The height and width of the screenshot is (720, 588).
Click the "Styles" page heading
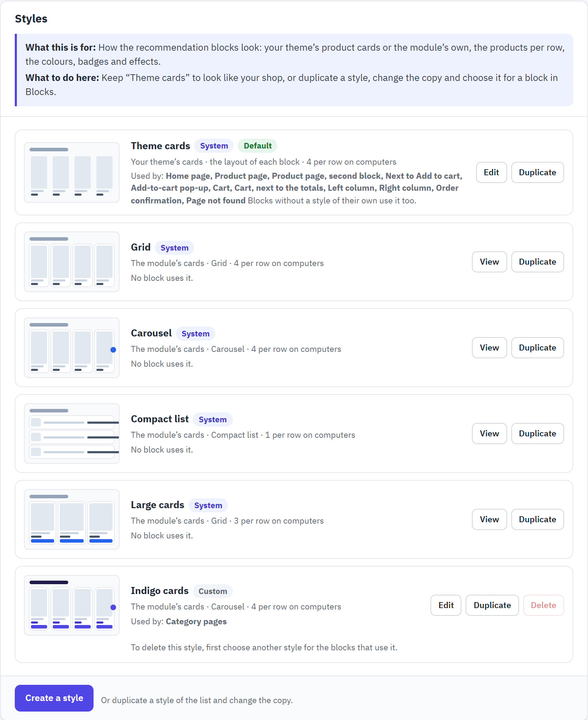pos(31,19)
